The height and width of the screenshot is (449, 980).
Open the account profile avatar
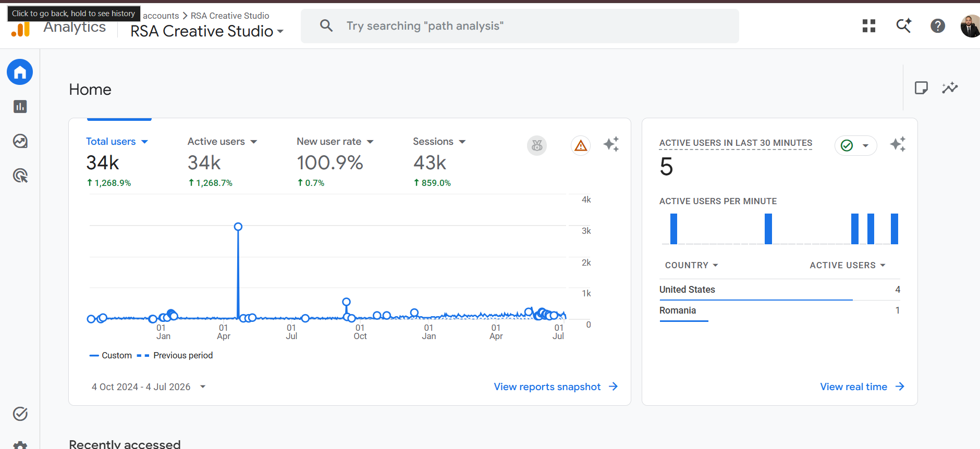(970, 26)
